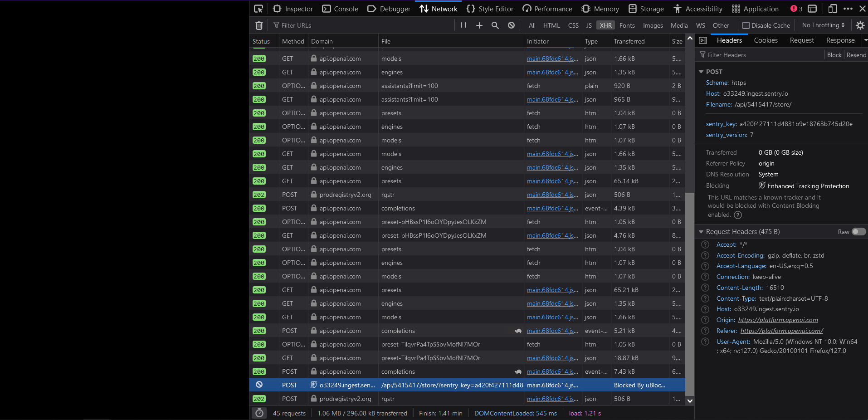Toggle Responsive Design Mode

[x=833, y=9]
